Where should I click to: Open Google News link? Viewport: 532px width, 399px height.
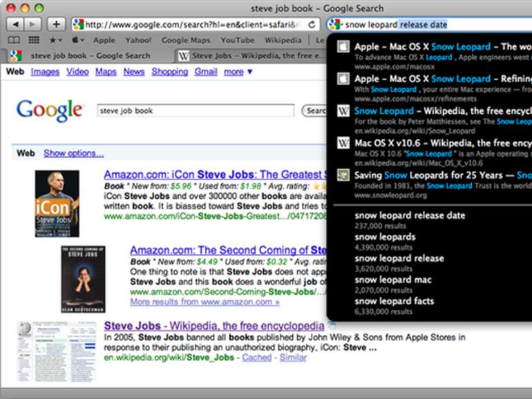[x=134, y=72]
